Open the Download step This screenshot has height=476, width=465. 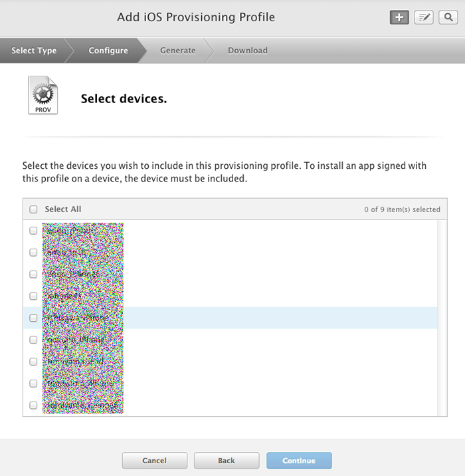click(248, 51)
